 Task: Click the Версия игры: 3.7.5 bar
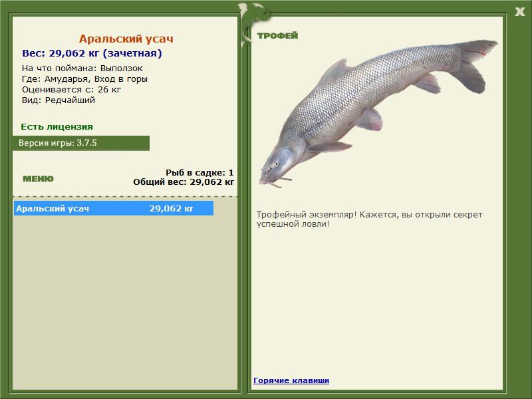coord(81,143)
